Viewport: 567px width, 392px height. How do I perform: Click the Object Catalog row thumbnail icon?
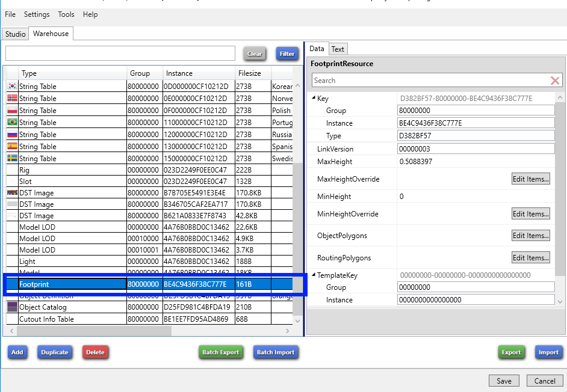pos(12,307)
